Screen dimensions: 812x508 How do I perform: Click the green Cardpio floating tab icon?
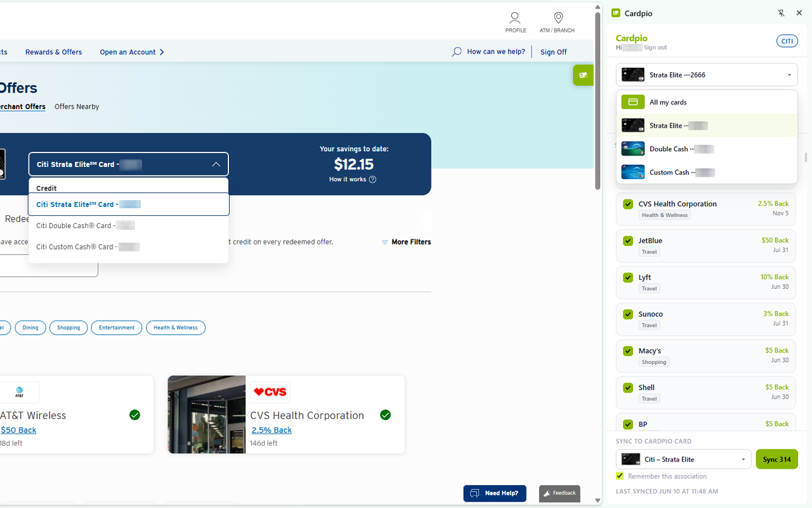point(583,75)
